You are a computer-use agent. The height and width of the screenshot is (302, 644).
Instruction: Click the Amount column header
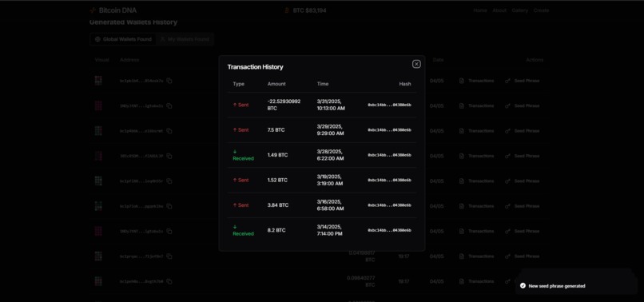[x=276, y=84]
